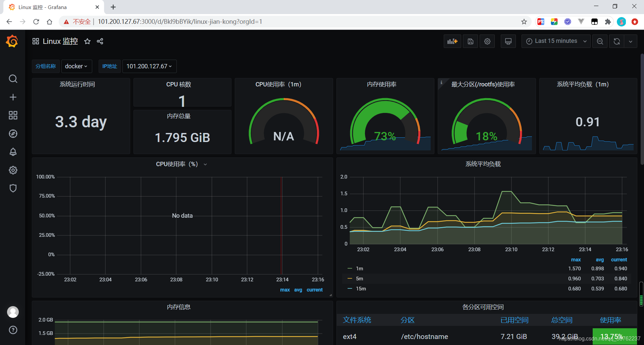Click the Create plus icon in sidebar
Viewport: 644px width, 345px height.
click(x=13, y=97)
